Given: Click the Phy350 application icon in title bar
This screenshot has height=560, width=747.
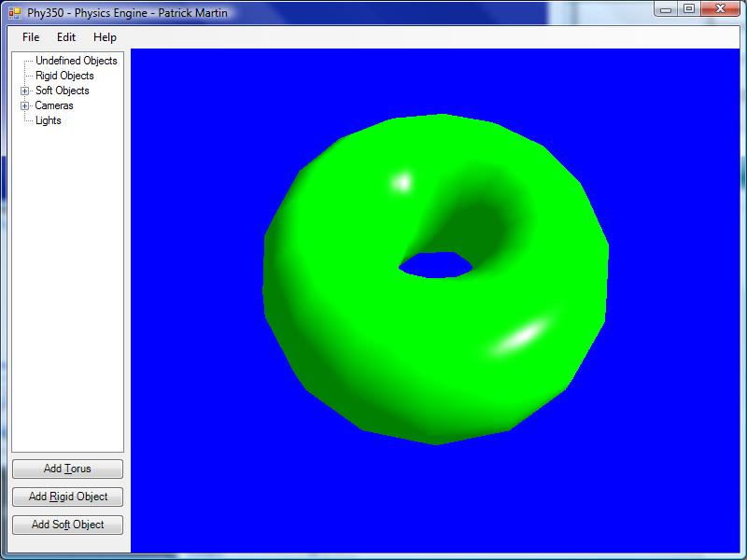Looking at the screenshot, I should [x=15, y=13].
